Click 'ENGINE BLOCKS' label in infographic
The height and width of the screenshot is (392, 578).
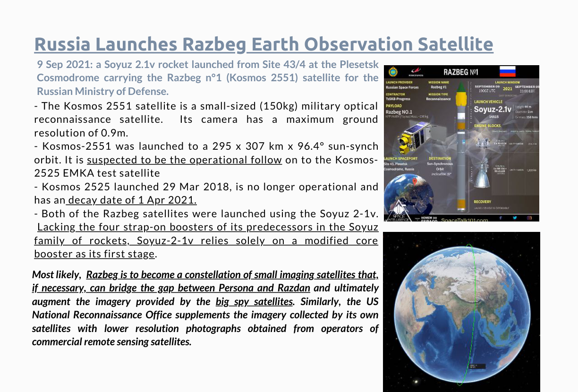487,126
